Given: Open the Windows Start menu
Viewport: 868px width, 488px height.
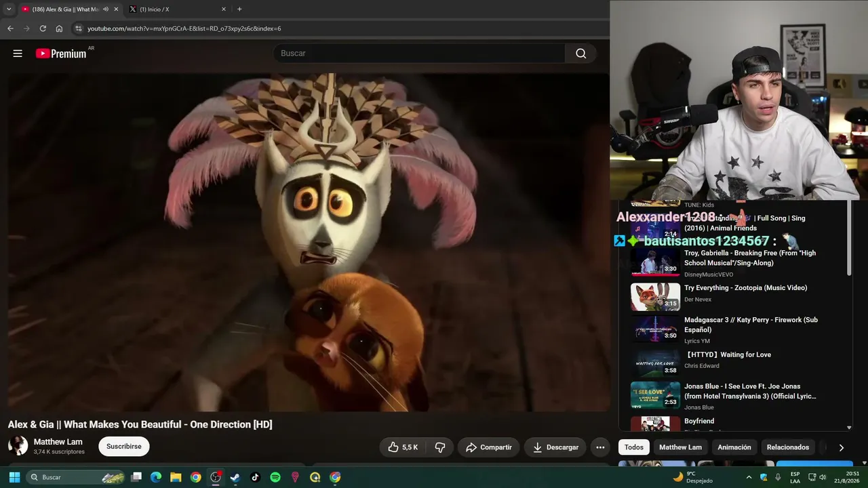Looking at the screenshot, I should click(14, 477).
